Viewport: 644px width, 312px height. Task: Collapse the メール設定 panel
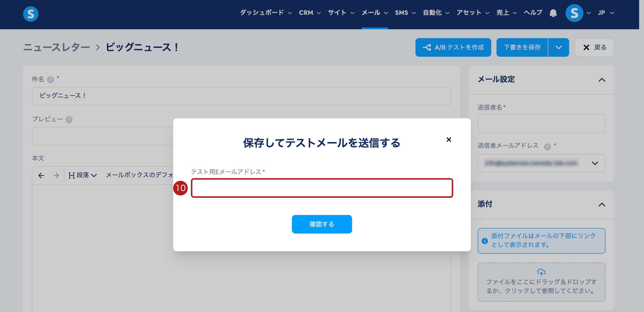click(602, 80)
